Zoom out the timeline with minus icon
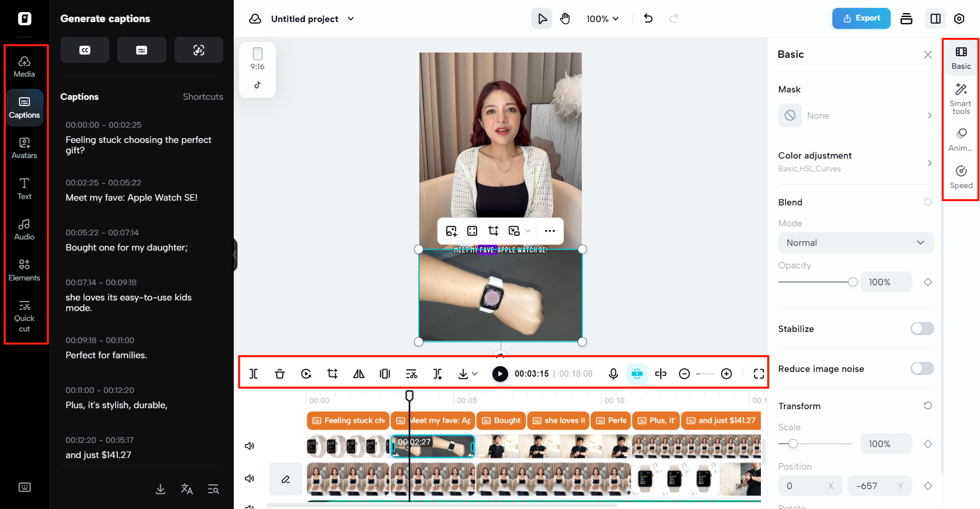This screenshot has height=509, width=980. pos(684,373)
